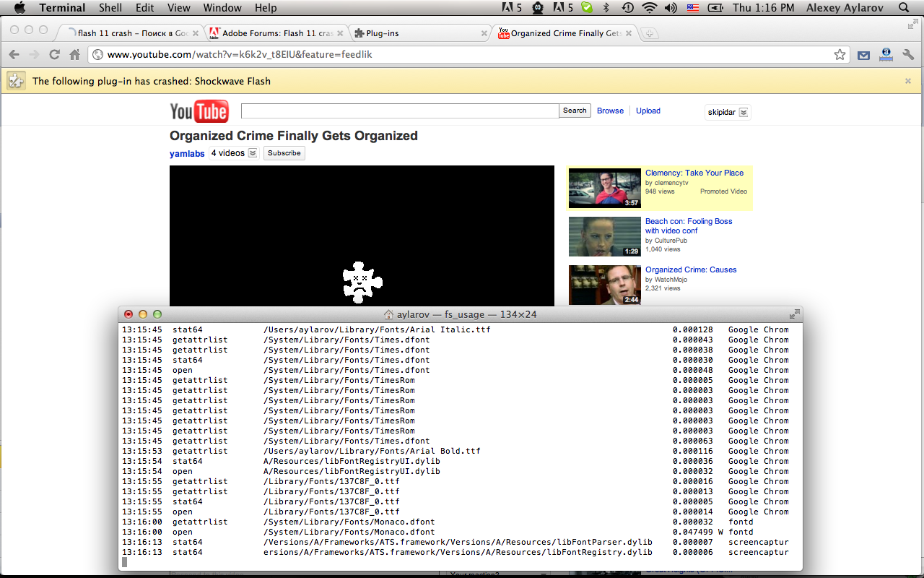Go to Chrome home page
924x578 pixels.
click(x=74, y=55)
